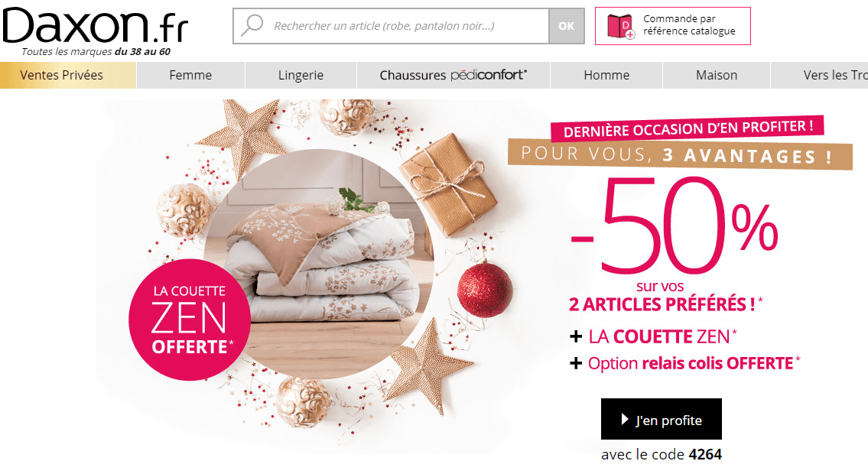
Task: Open the Homme menu
Action: click(x=606, y=75)
